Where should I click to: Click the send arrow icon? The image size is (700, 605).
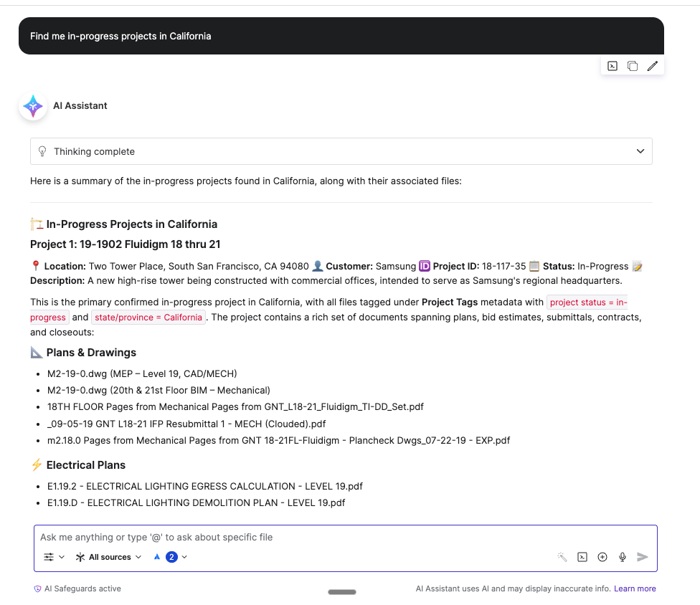pos(642,556)
